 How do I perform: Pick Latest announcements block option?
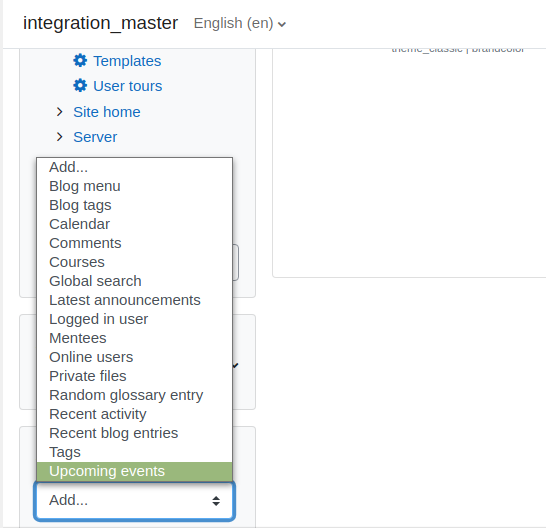(134, 300)
